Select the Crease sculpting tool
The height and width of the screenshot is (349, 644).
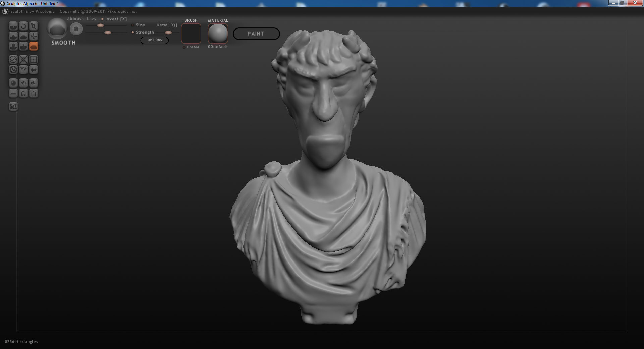tap(13, 26)
